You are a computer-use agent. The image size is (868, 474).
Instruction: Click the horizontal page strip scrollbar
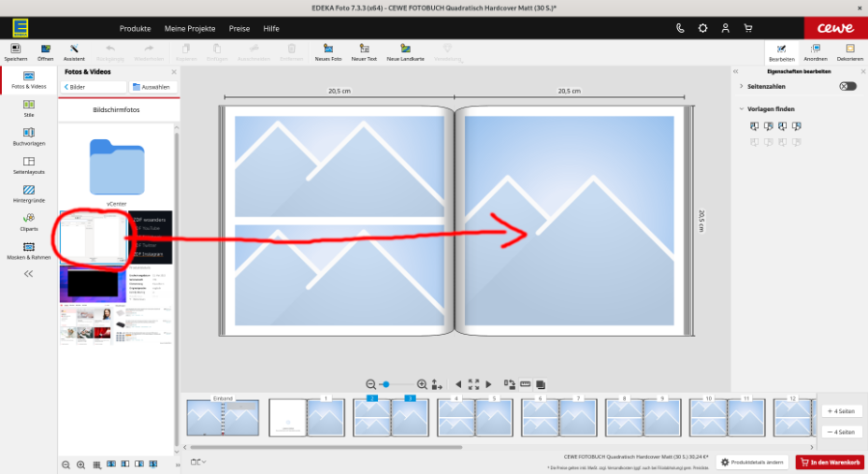coord(326,447)
